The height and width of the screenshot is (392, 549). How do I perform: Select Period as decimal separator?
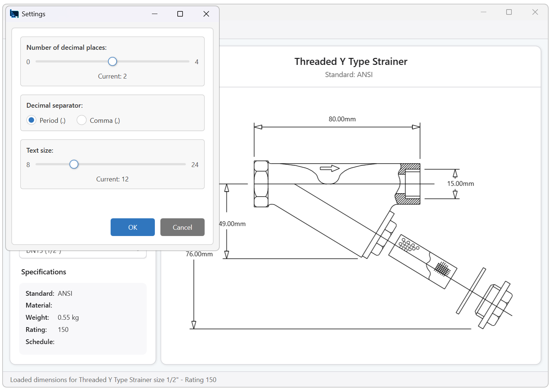coord(31,120)
